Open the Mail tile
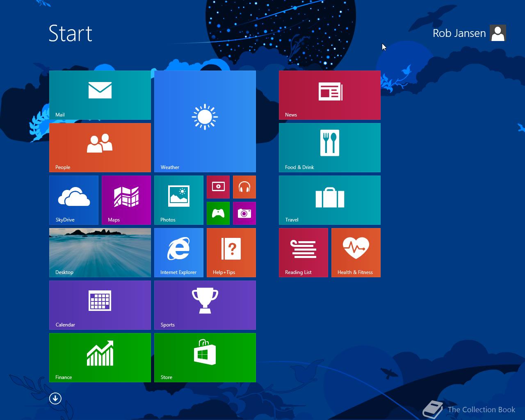This screenshot has width=525, height=420. coord(100,95)
